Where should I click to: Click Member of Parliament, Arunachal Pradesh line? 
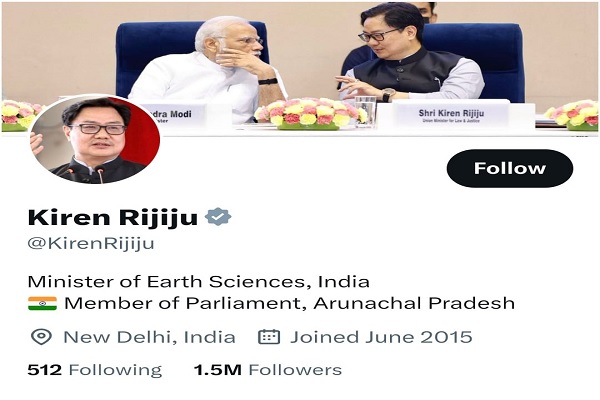pyautogui.click(x=289, y=303)
